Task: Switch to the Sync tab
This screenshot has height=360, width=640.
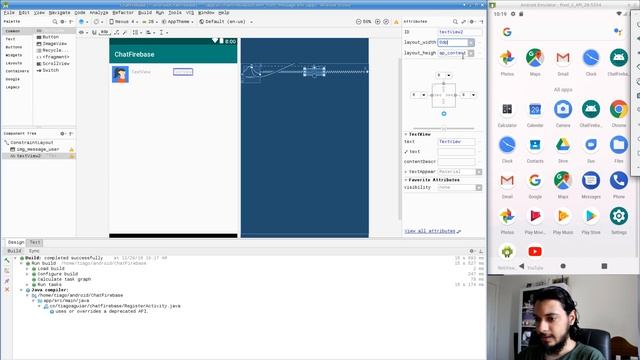Action: tap(33, 251)
